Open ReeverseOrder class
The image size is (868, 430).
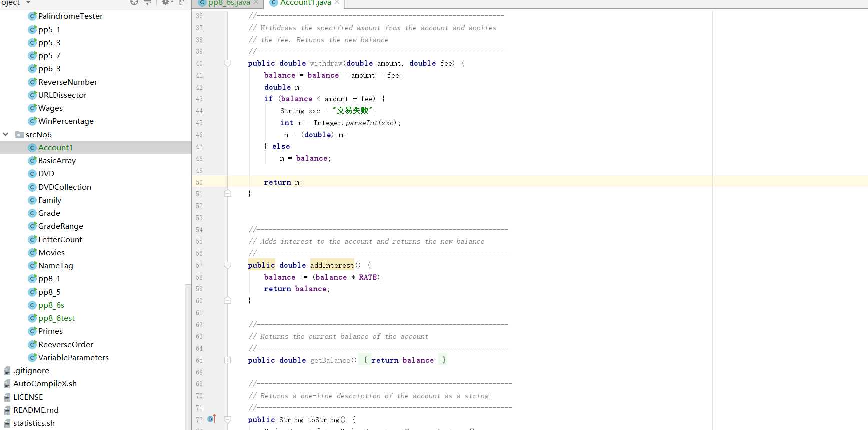[66, 344]
